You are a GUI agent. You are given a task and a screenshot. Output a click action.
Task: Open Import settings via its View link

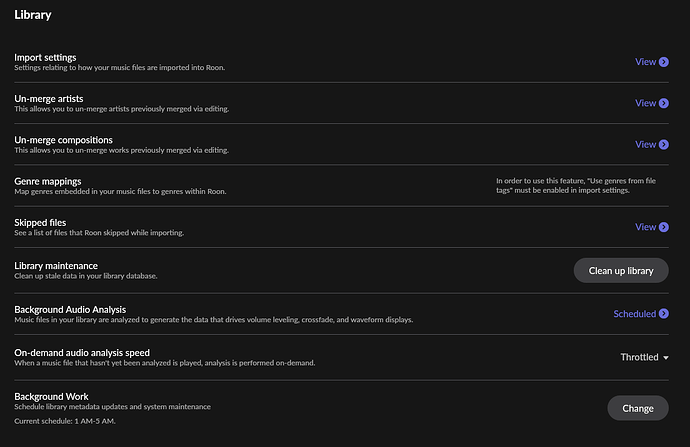click(x=645, y=62)
